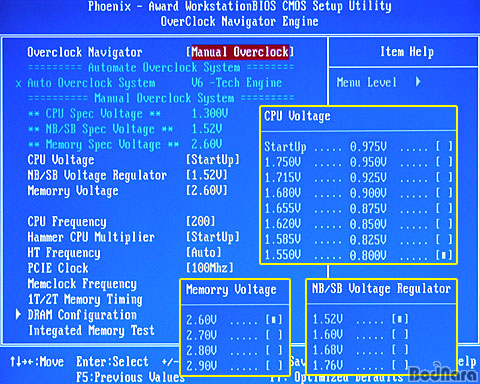The width and height of the screenshot is (480, 384).
Task: Click the arrow keys Move hint
Action: 37,362
